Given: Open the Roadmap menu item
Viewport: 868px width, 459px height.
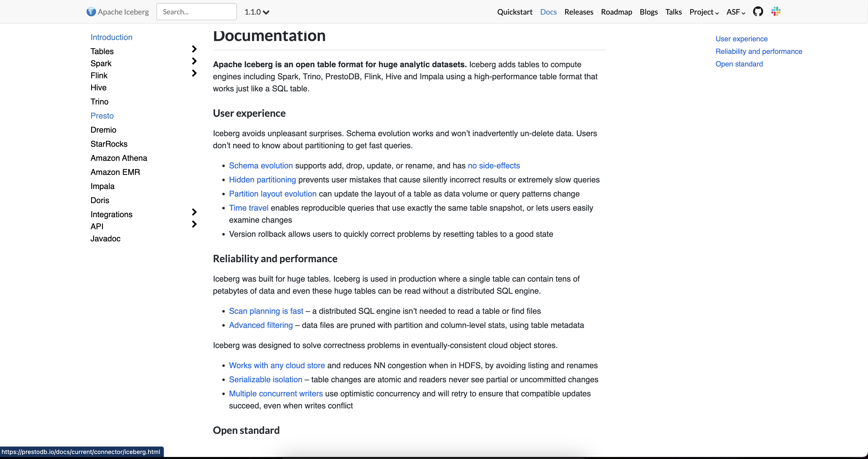Looking at the screenshot, I should [616, 12].
